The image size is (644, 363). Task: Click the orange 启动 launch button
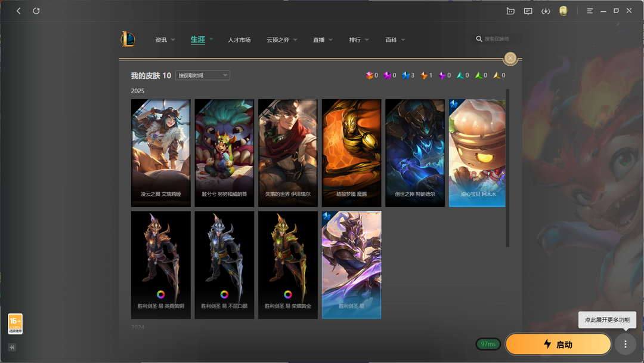pos(558,344)
